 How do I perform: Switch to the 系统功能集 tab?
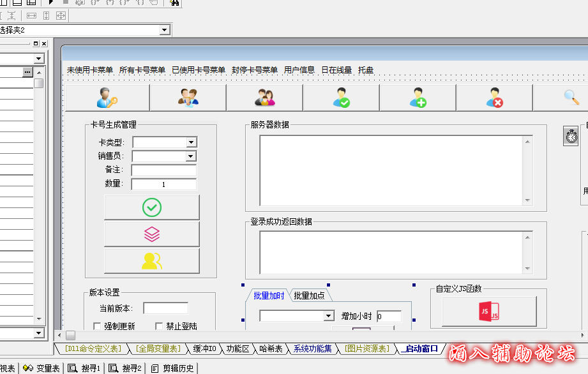pyautogui.click(x=313, y=349)
